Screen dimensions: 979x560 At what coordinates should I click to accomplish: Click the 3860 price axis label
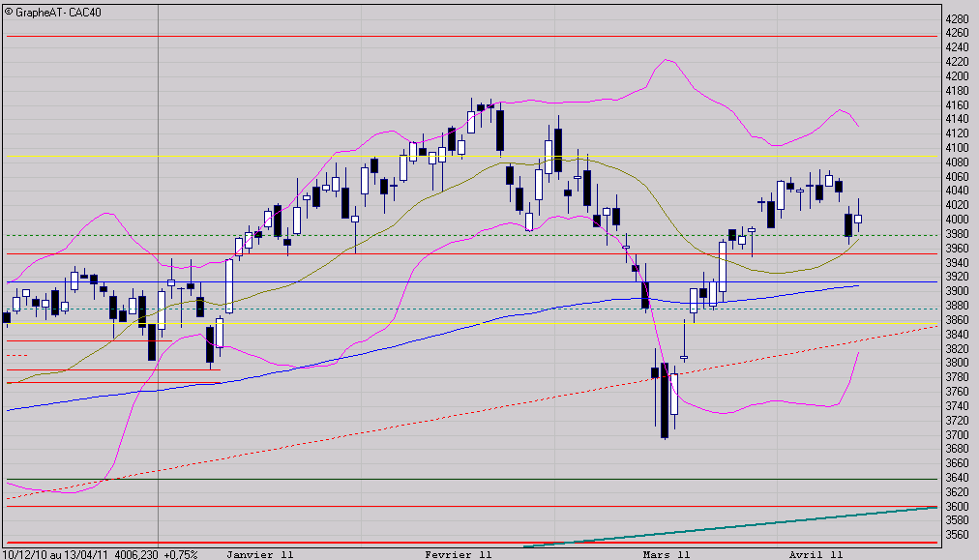point(957,320)
